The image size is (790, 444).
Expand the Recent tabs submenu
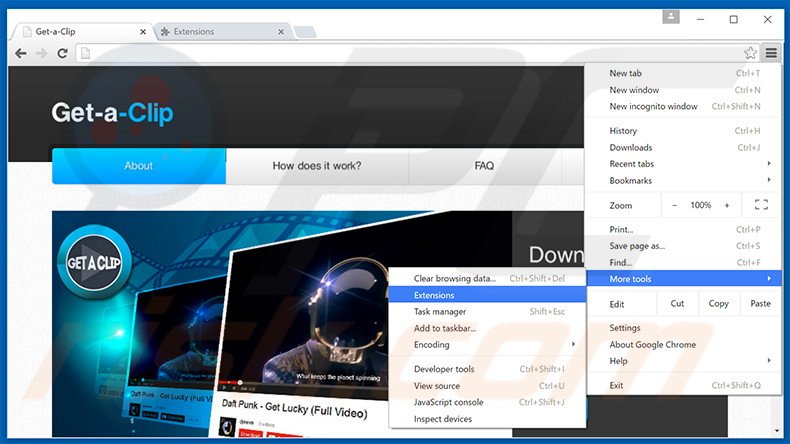click(x=684, y=164)
